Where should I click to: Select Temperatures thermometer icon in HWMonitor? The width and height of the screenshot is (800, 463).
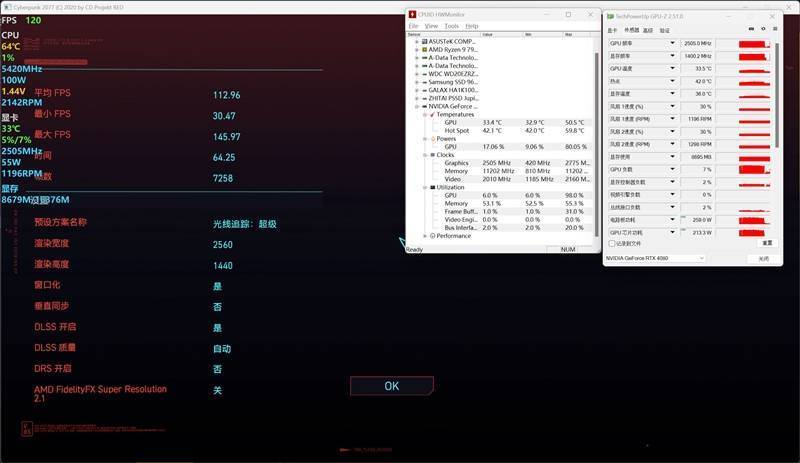[x=432, y=114]
